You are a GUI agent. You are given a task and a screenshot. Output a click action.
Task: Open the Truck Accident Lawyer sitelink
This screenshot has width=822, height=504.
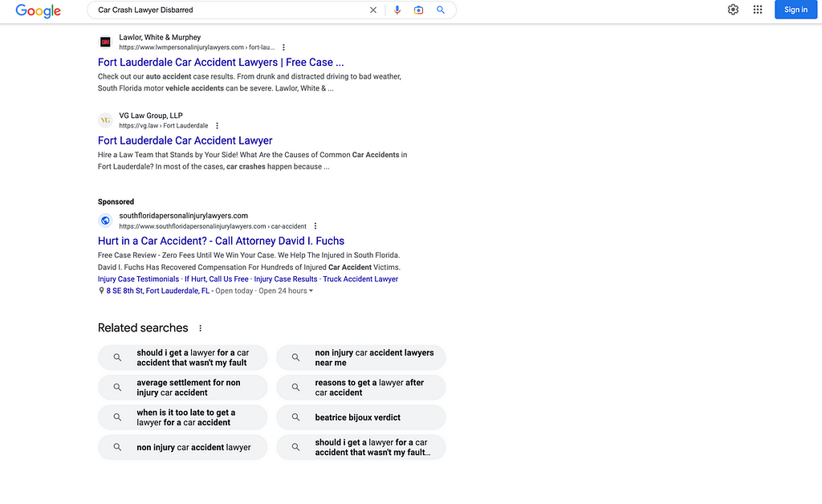pyautogui.click(x=360, y=279)
